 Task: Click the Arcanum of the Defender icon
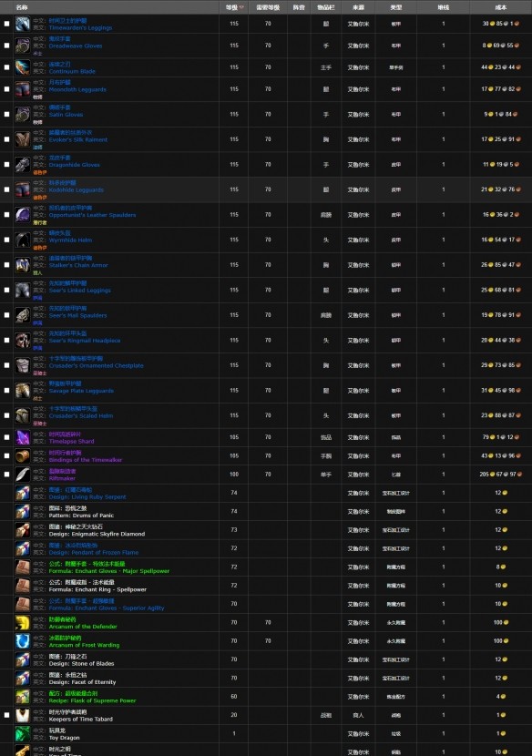[x=22, y=622]
